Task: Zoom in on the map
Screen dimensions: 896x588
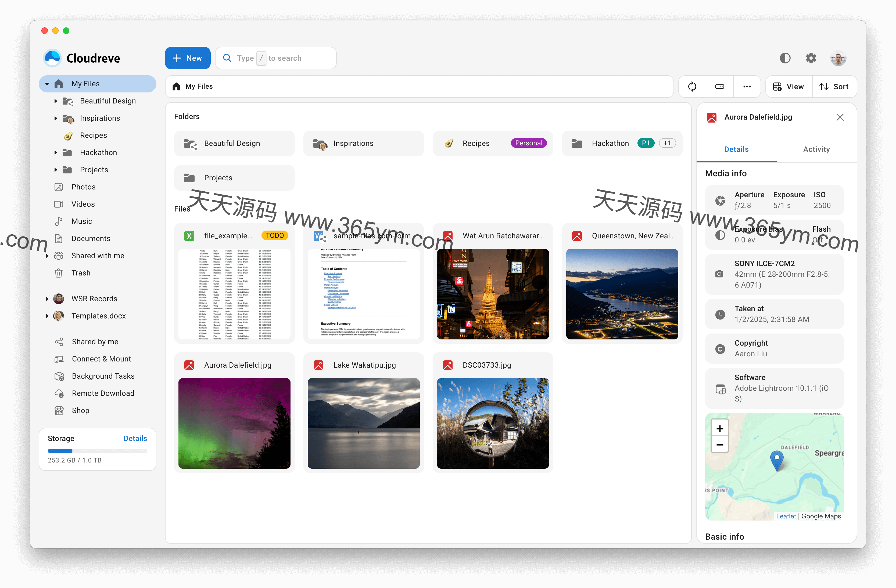Action: point(719,429)
